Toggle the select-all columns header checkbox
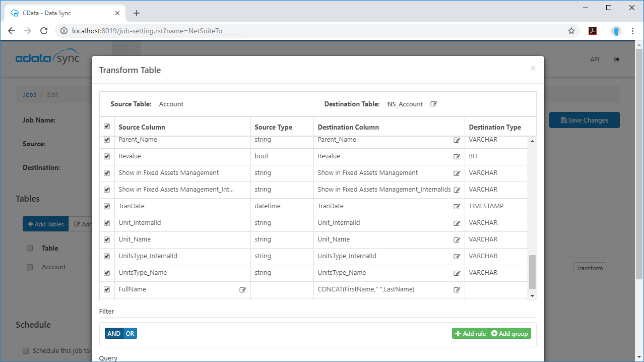Screen dimensions: 644x362 pos(107,127)
